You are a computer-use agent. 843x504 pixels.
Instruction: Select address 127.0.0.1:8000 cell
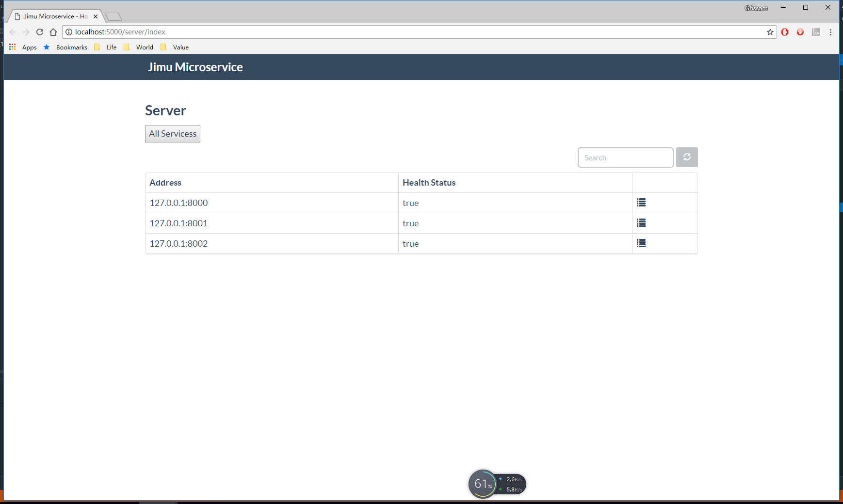coord(272,203)
